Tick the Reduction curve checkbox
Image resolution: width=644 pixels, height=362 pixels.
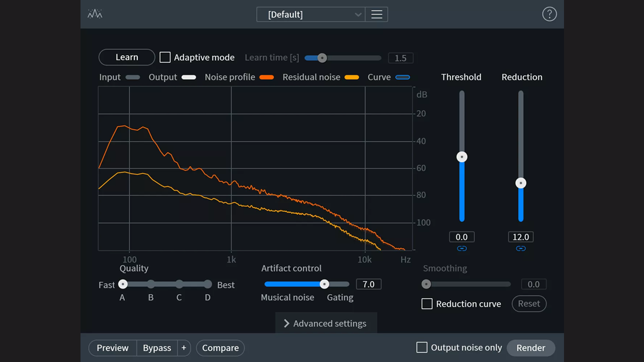(x=427, y=304)
